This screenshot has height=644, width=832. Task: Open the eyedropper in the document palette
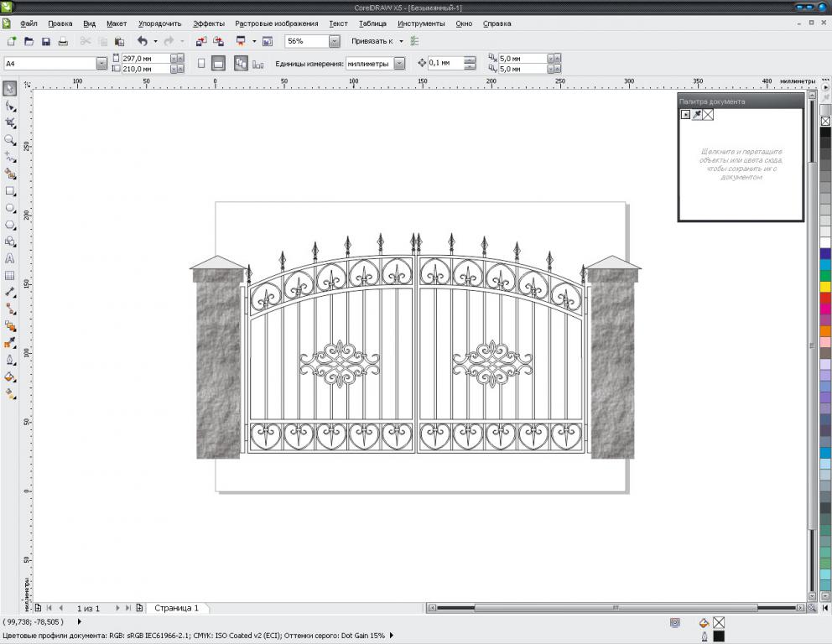coord(697,115)
